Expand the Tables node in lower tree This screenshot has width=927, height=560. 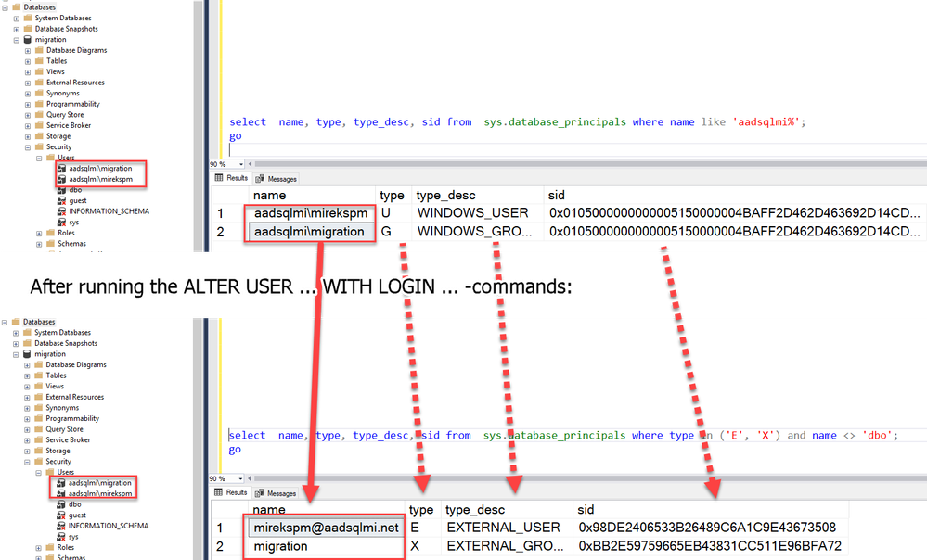[27, 375]
